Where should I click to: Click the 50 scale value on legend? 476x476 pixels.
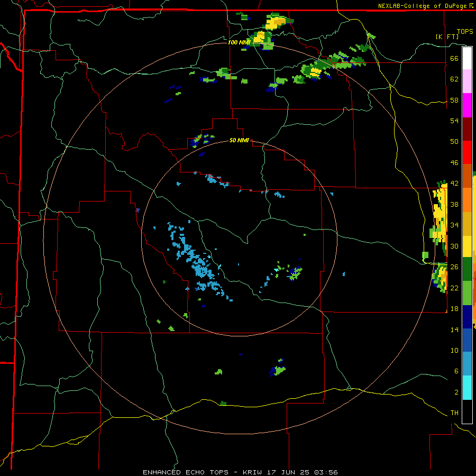(454, 142)
